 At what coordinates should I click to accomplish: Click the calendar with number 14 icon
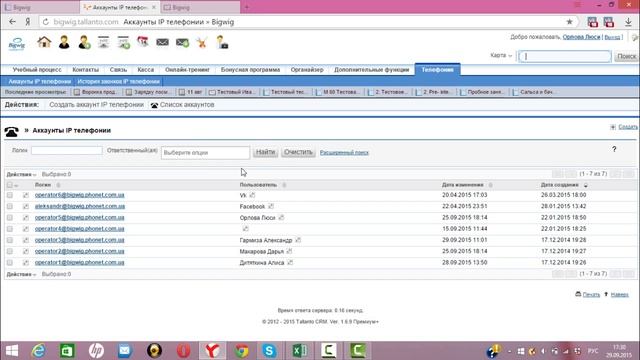click(x=142, y=42)
